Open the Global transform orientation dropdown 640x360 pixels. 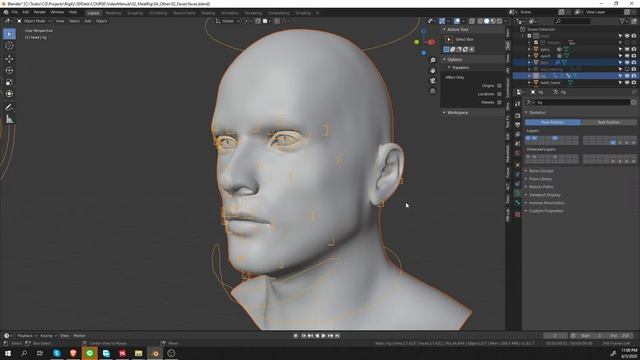(x=228, y=21)
